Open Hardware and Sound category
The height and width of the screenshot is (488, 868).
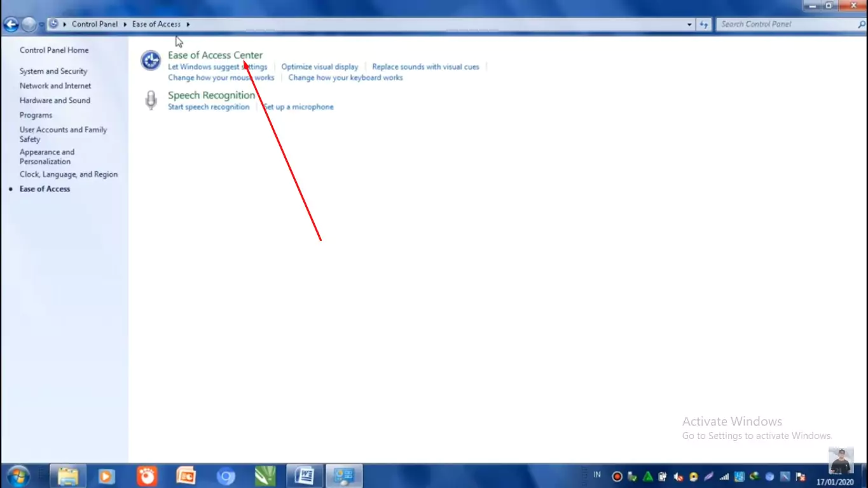point(55,101)
